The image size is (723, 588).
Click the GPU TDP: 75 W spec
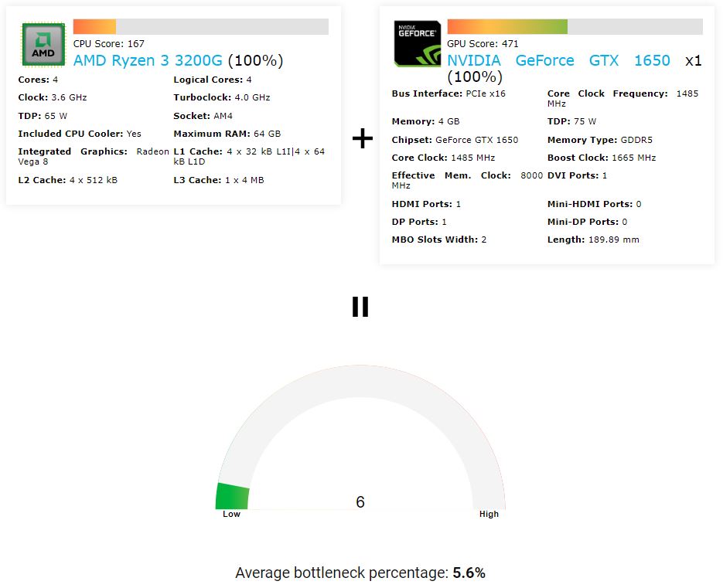pyautogui.click(x=571, y=121)
